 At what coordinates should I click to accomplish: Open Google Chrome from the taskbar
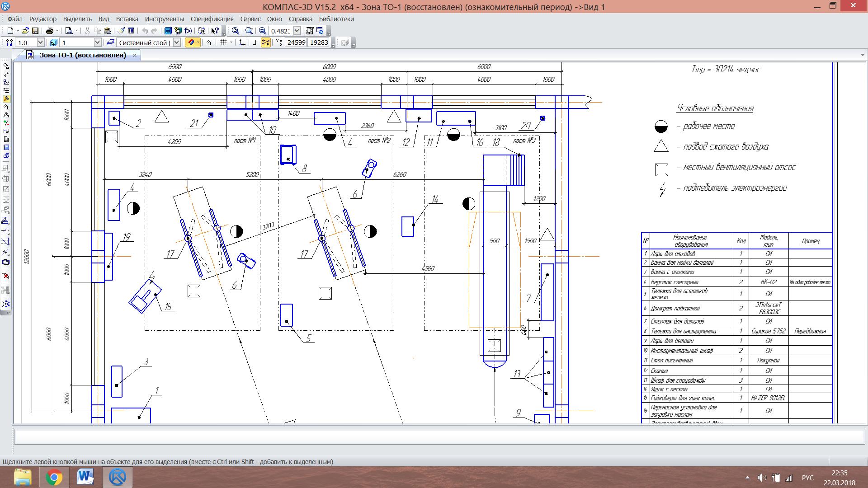[54, 477]
